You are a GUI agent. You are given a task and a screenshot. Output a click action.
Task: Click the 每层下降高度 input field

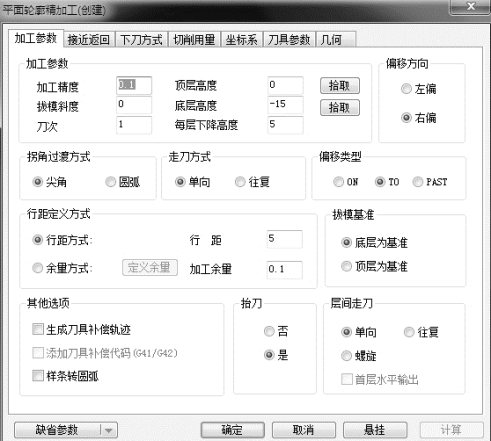click(285, 125)
